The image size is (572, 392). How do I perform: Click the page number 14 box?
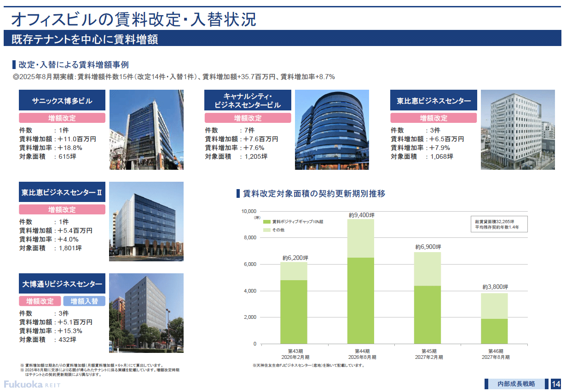555,384
